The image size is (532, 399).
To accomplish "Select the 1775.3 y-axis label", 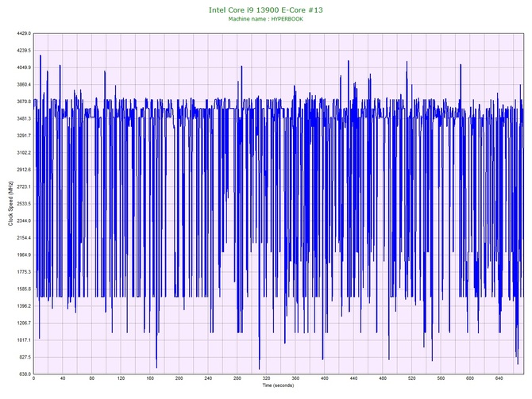I will point(24,272).
